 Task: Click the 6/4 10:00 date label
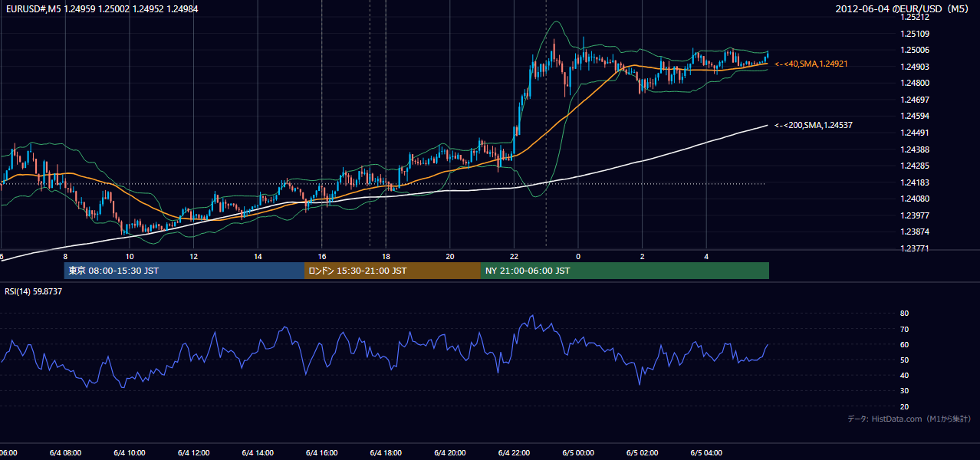130,452
